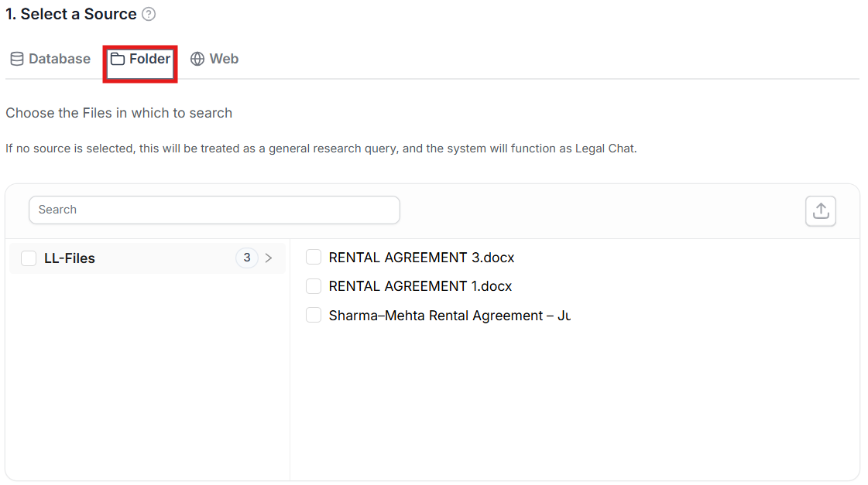The height and width of the screenshot is (485, 868).
Task: Switch to the Database tab
Action: point(59,59)
